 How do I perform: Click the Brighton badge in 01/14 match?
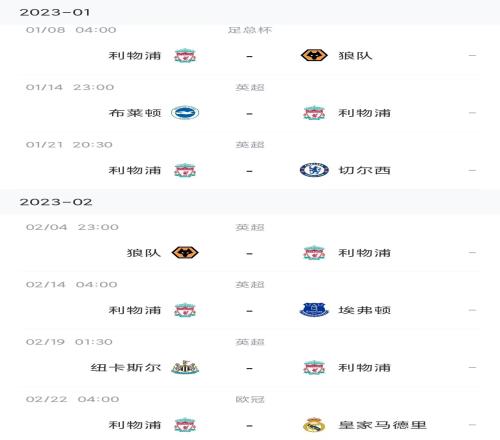(185, 113)
